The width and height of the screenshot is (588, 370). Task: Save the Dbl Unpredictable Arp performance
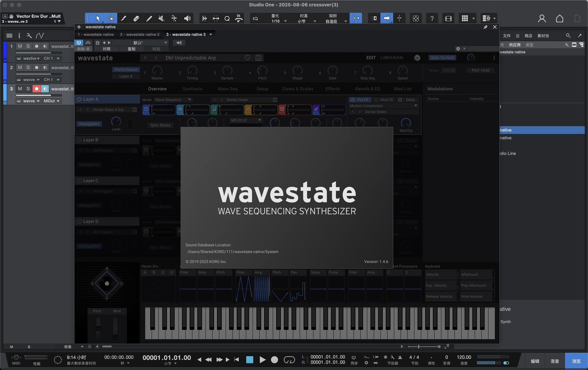[x=258, y=58]
